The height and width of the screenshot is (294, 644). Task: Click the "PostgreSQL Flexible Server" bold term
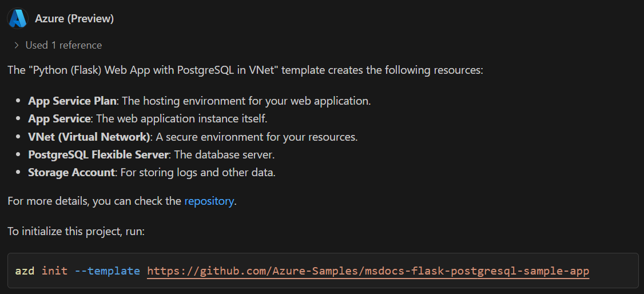(x=98, y=155)
